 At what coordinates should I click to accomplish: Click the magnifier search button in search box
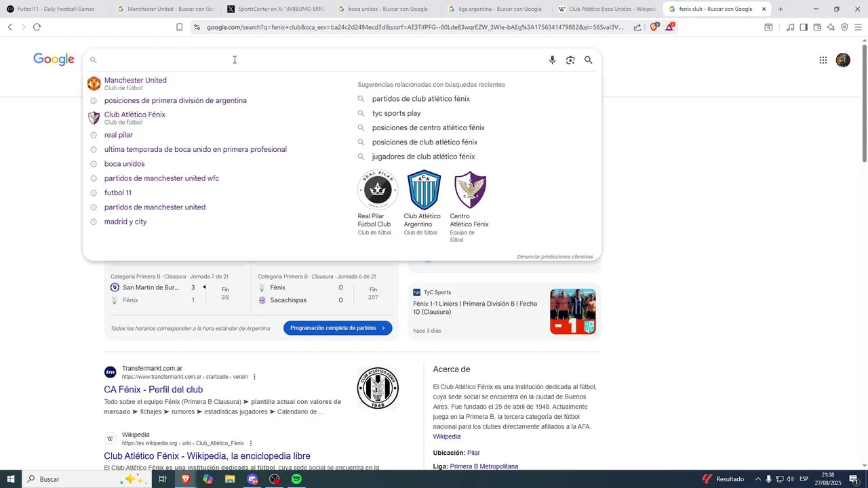(588, 60)
